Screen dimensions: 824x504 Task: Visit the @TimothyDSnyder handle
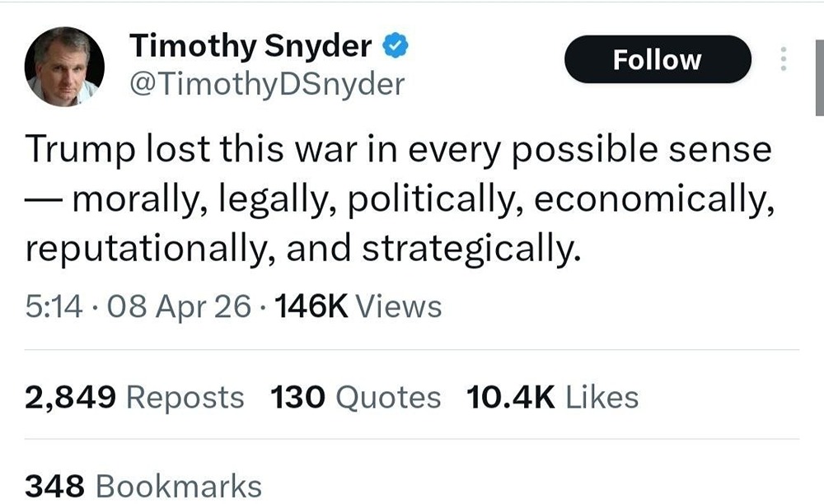pos(266,83)
